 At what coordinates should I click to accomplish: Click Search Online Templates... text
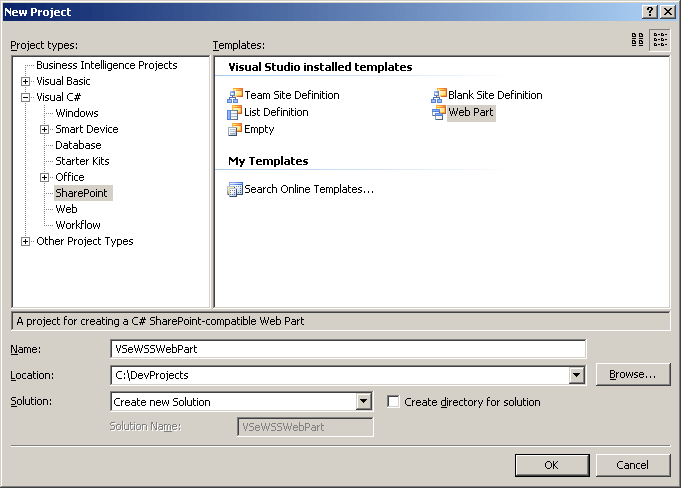[309, 189]
